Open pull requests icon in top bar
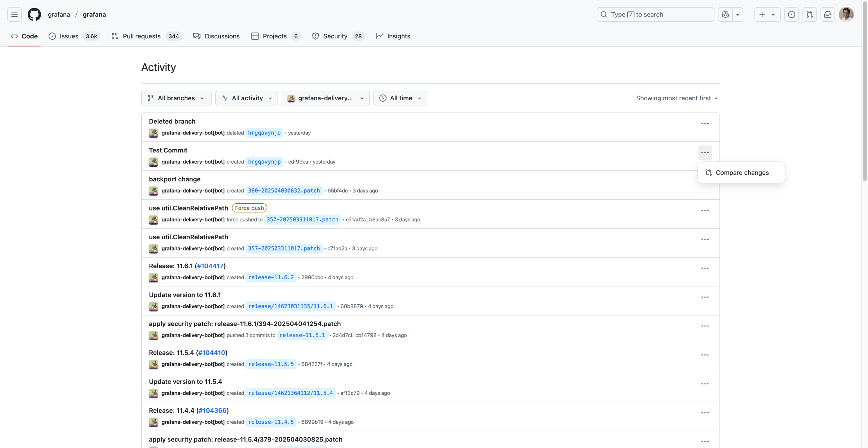 [810, 15]
